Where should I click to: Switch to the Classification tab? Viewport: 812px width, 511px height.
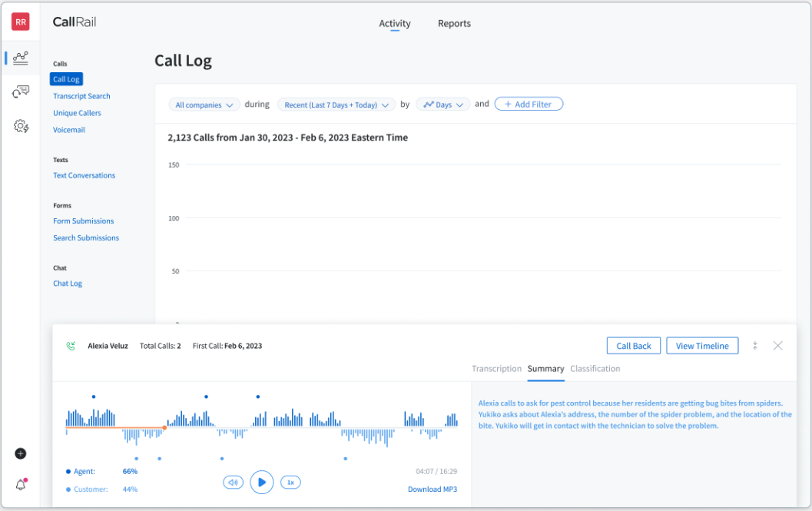coord(595,369)
